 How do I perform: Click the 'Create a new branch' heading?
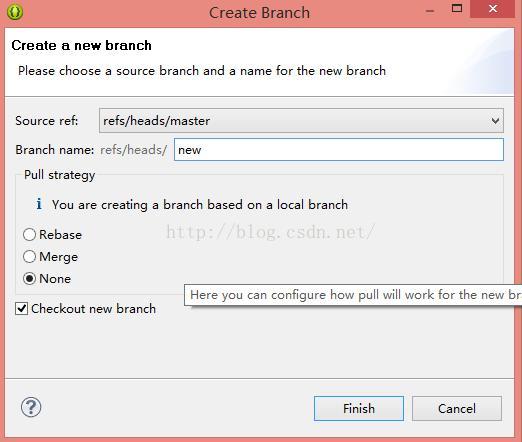pos(81,45)
